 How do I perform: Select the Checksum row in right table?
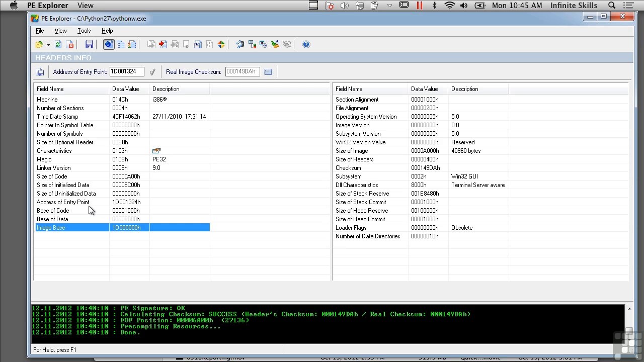pyautogui.click(x=421, y=168)
